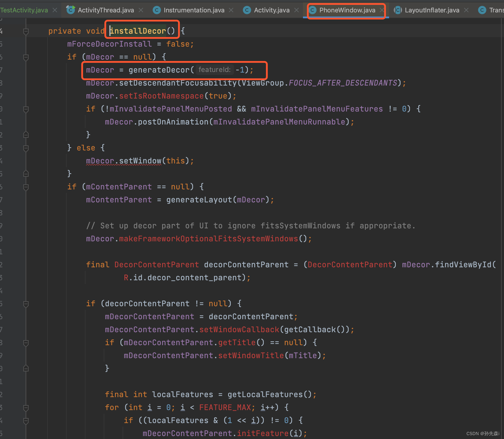Click the initFeature method call

pyautogui.click(x=263, y=433)
